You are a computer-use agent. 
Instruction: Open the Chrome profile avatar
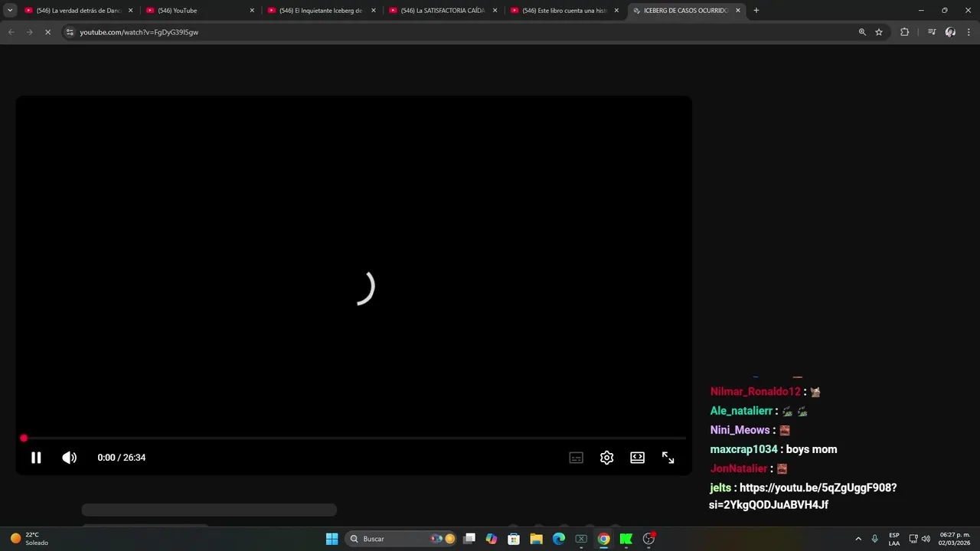point(950,32)
